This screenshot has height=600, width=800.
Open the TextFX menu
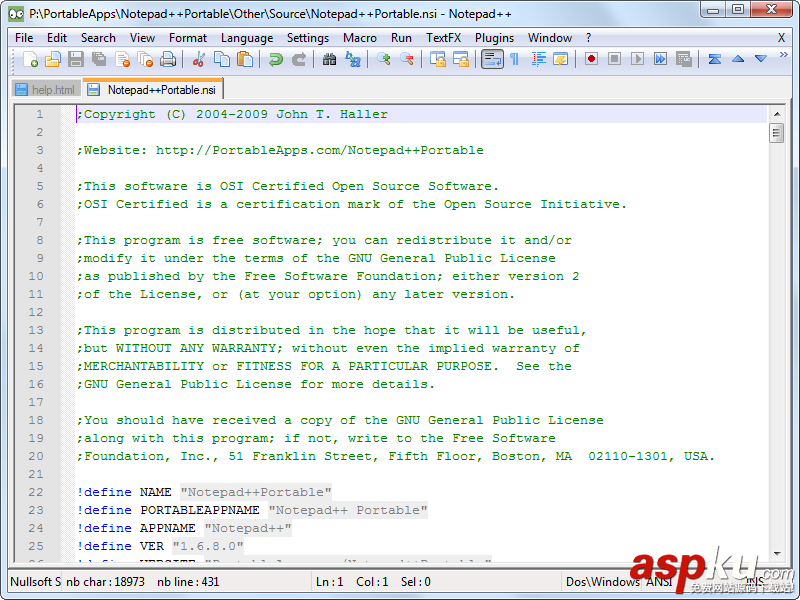click(443, 38)
